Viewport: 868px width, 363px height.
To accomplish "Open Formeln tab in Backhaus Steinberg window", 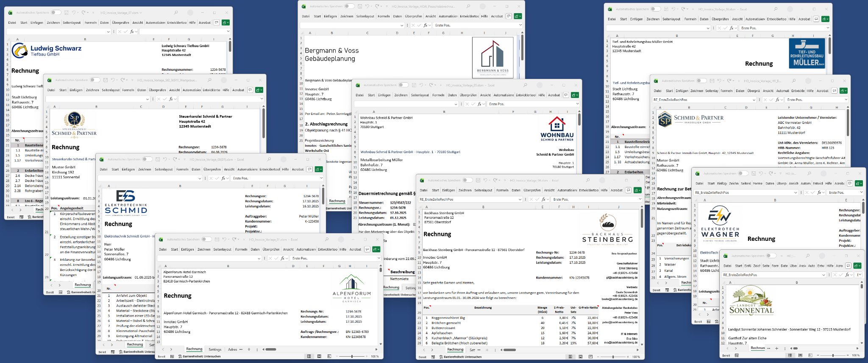I will point(502,190).
